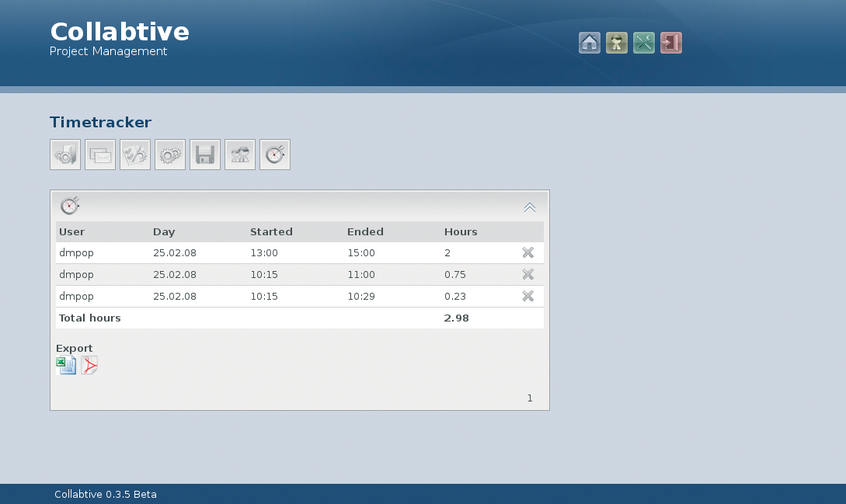Click the Total hours label
The height and width of the screenshot is (504, 846).
89,318
